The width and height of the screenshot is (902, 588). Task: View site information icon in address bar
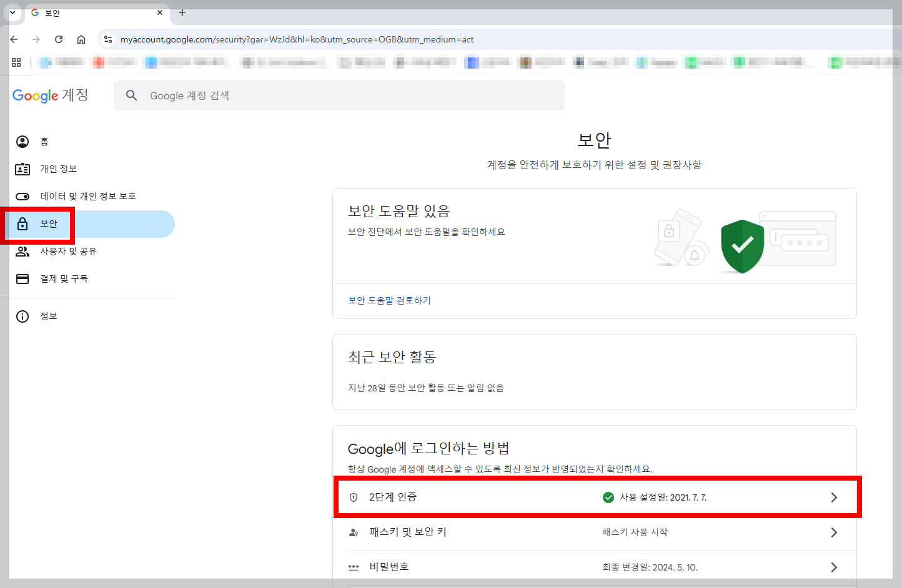pyautogui.click(x=108, y=39)
